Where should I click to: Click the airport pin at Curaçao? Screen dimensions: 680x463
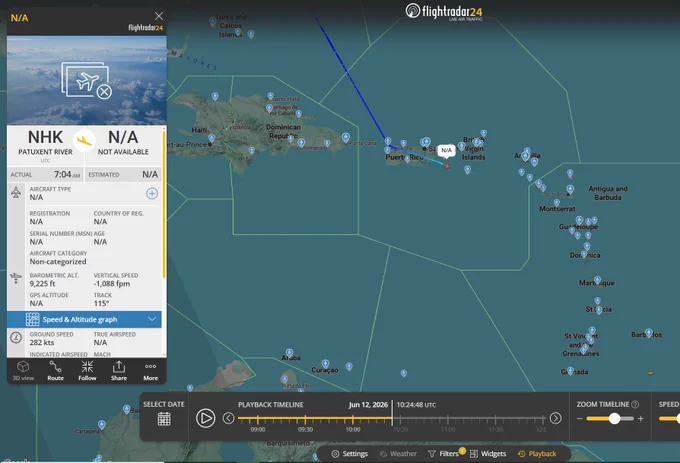pos(325,363)
